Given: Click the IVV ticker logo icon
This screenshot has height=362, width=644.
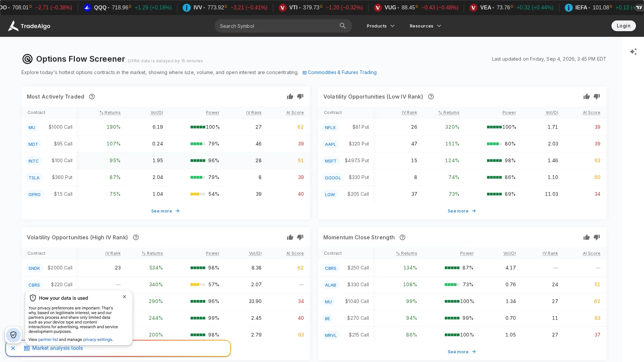Looking at the screenshot, I should tap(186, 7).
